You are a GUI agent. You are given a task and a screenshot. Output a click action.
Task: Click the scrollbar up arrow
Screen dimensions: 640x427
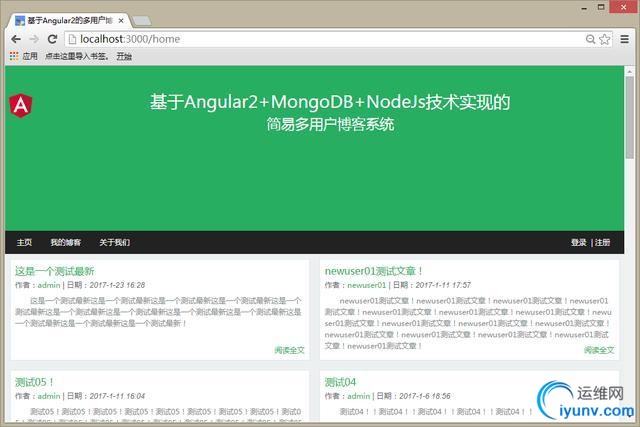pos(630,71)
